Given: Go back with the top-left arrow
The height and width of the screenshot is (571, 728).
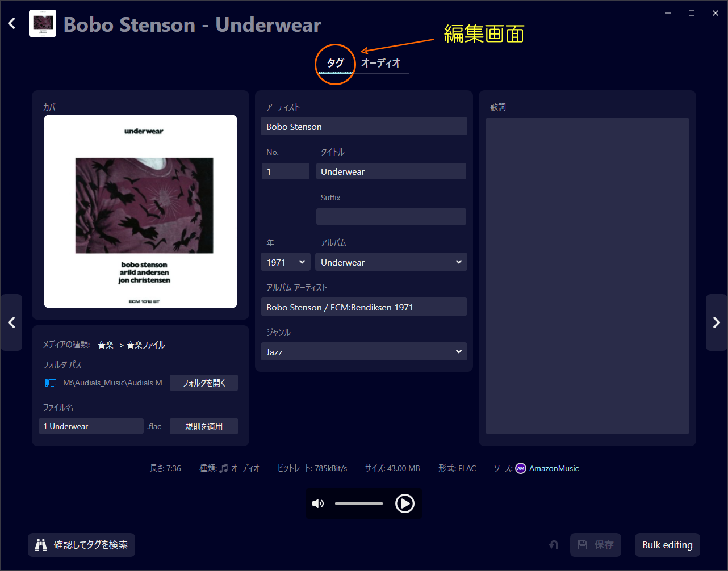Looking at the screenshot, I should click(12, 24).
